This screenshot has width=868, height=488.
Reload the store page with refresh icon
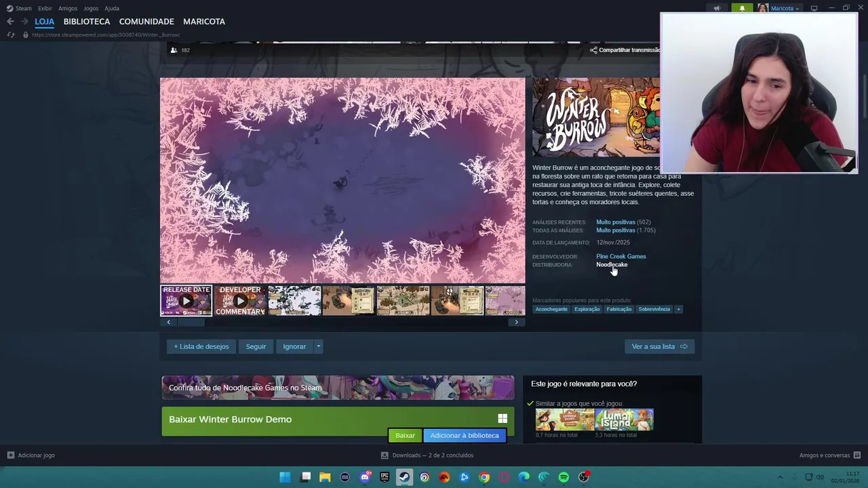(x=10, y=35)
